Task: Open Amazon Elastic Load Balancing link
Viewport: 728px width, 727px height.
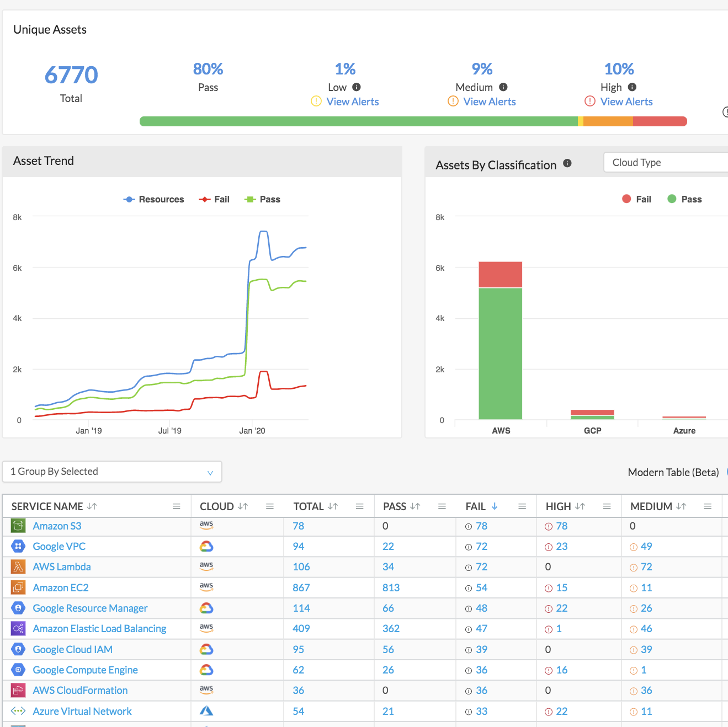Action: click(x=99, y=628)
